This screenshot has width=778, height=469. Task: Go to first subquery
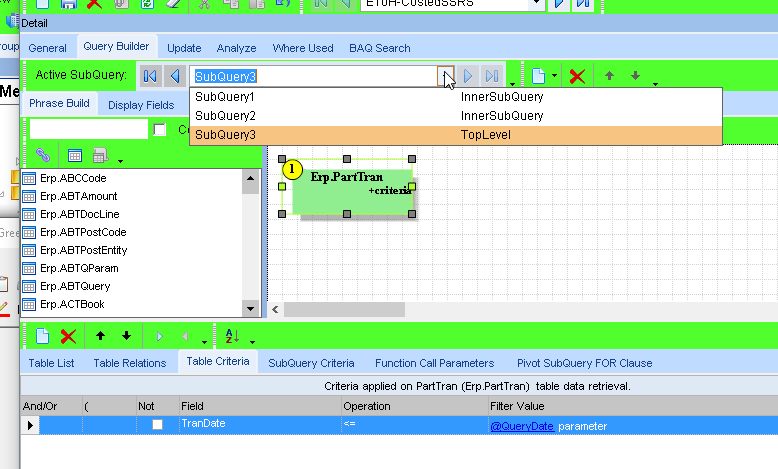pos(150,76)
